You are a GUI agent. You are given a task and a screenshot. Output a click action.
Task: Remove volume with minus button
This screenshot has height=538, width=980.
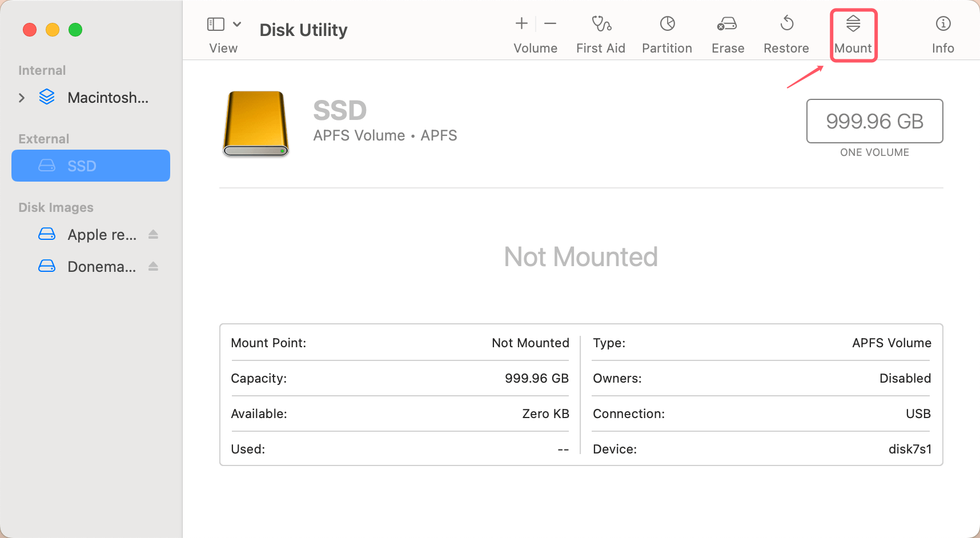tap(550, 23)
